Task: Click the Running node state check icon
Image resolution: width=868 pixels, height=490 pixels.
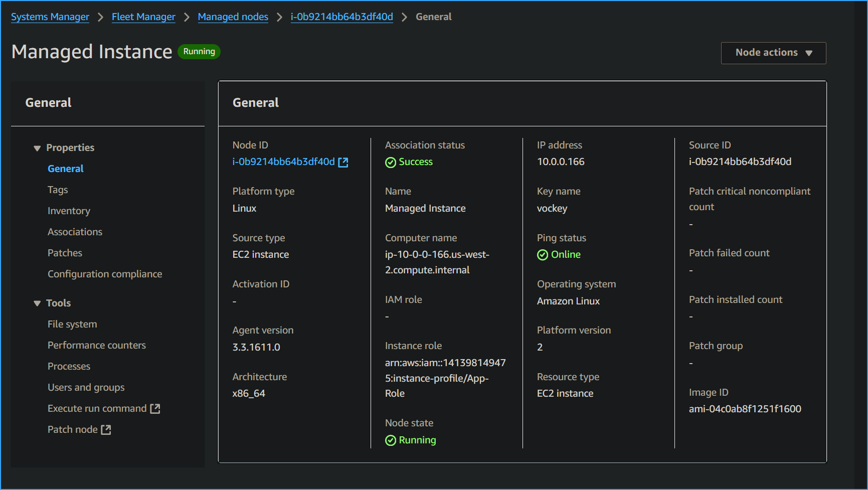Action: pyautogui.click(x=391, y=440)
